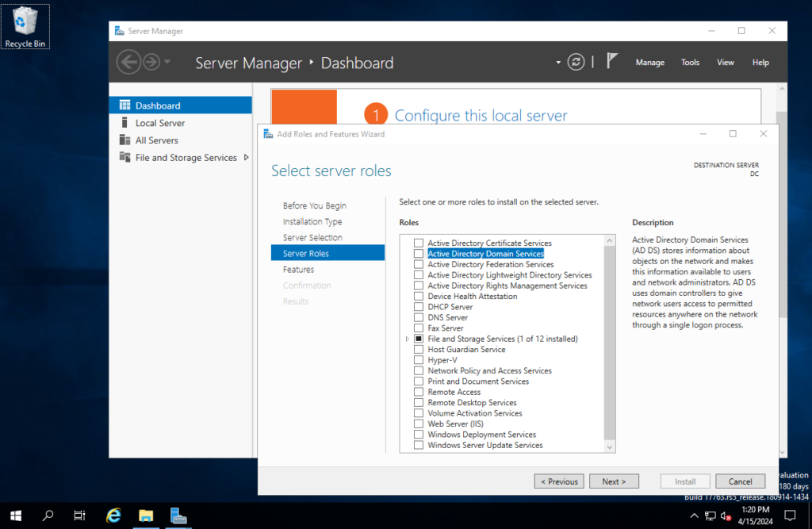Expand File and Storage Services role tree
This screenshot has height=529, width=812.
(407, 339)
